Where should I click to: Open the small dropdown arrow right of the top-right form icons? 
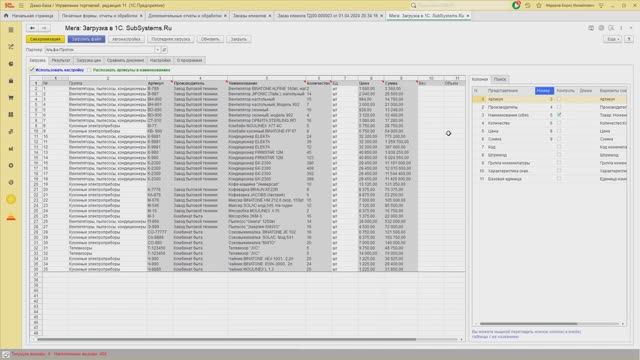(x=631, y=28)
